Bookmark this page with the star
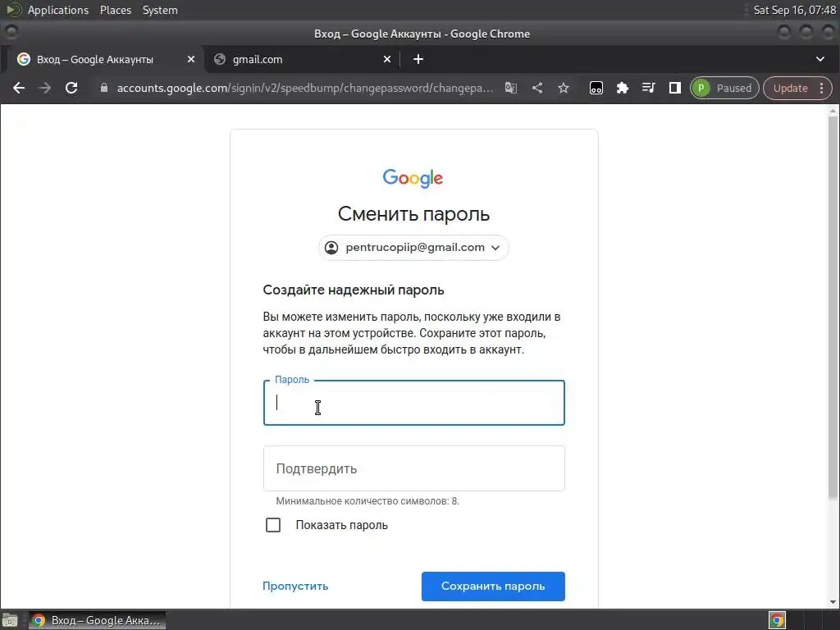The height and width of the screenshot is (630, 840). (564, 89)
